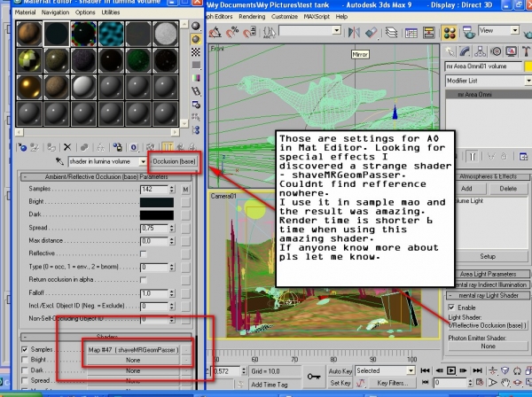
Task: Open Modifier List dropdown
Action: [x=528, y=81]
